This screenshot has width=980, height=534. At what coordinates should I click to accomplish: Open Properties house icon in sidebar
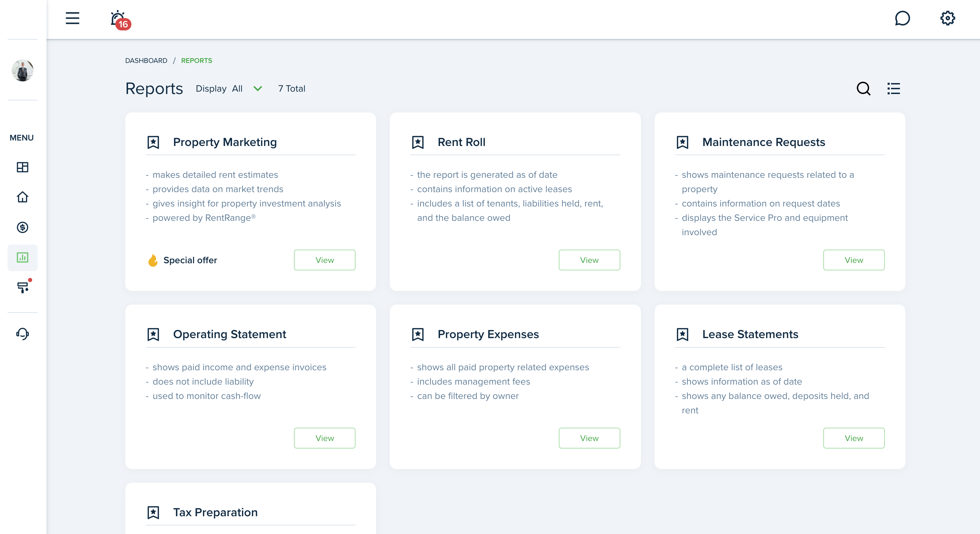(x=23, y=197)
